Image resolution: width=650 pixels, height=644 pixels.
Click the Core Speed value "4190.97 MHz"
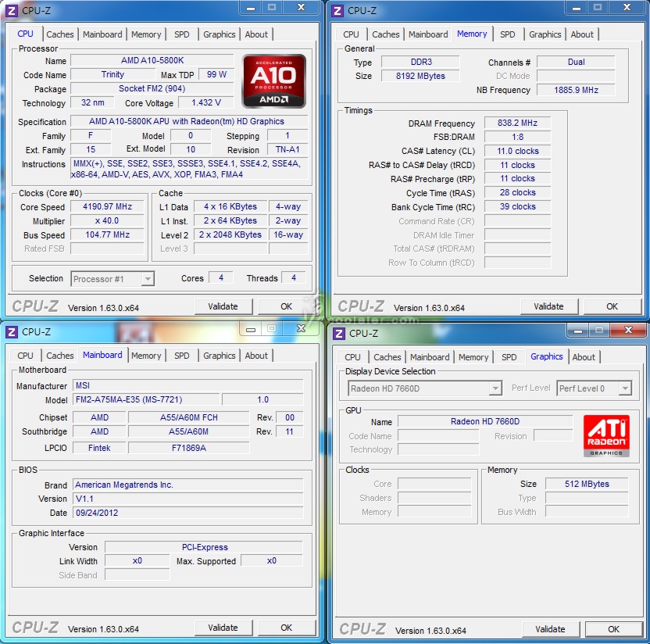click(x=107, y=206)
